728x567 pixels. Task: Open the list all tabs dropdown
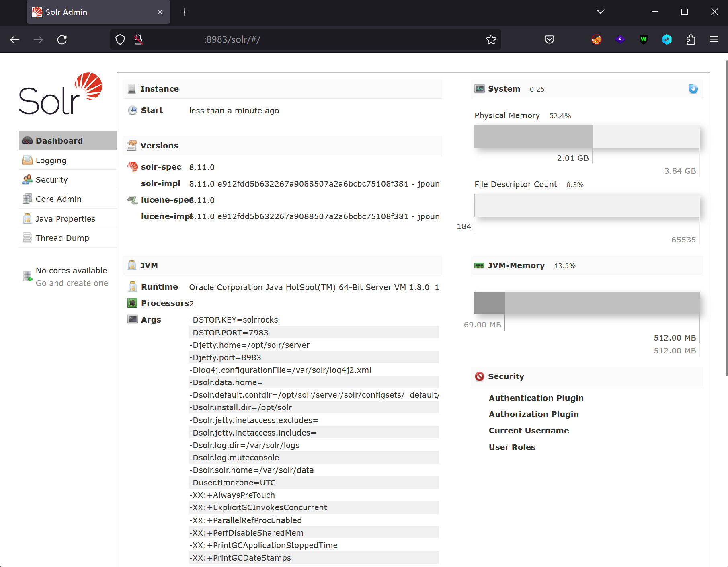point(601,12)
